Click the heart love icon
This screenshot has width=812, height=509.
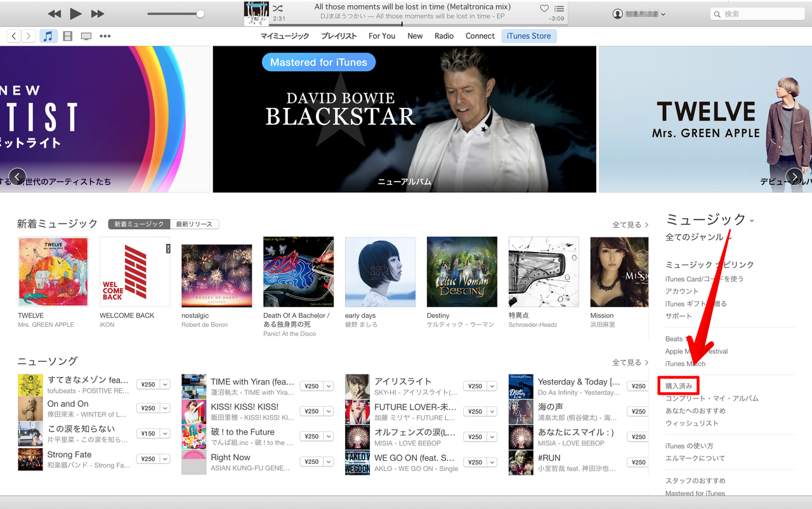(544, 8)
